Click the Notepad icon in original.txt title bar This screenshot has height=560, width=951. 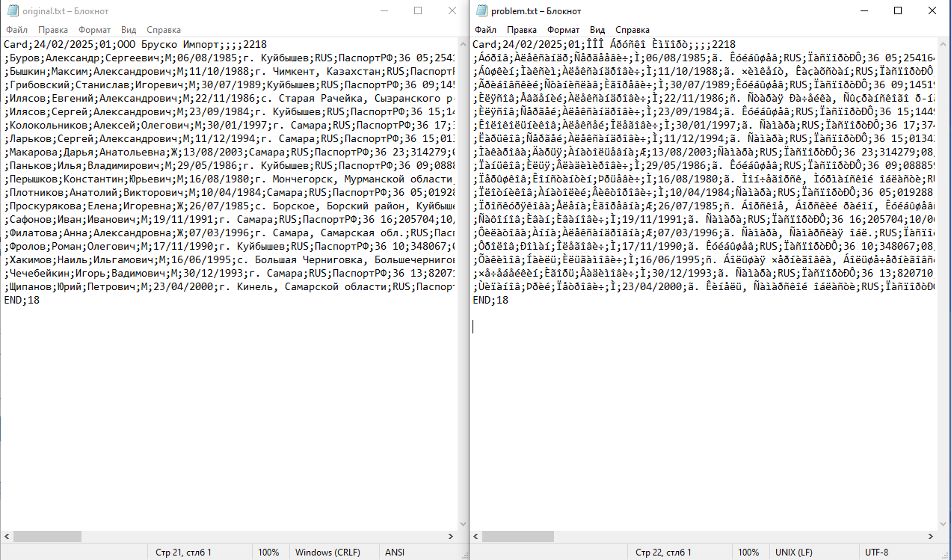pyautogui.click(x=11, y=11)
